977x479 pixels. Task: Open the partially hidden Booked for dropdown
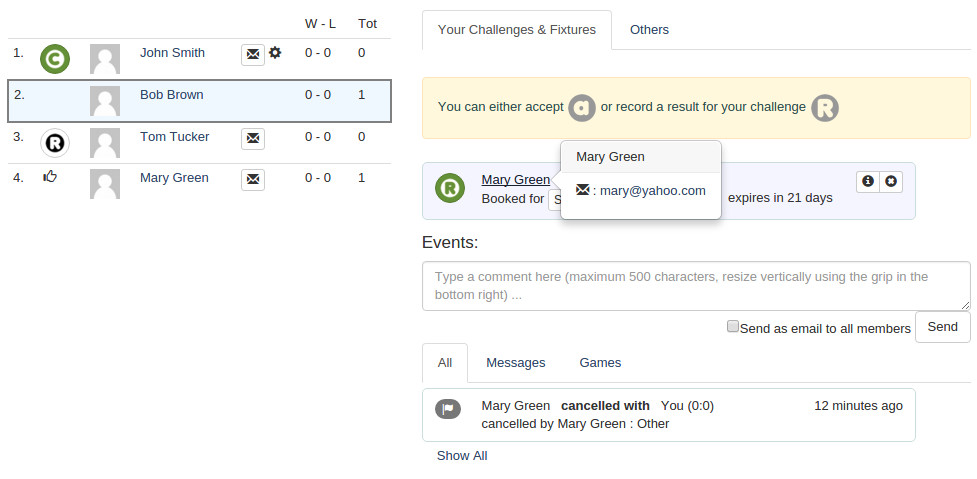coord(554,199)
